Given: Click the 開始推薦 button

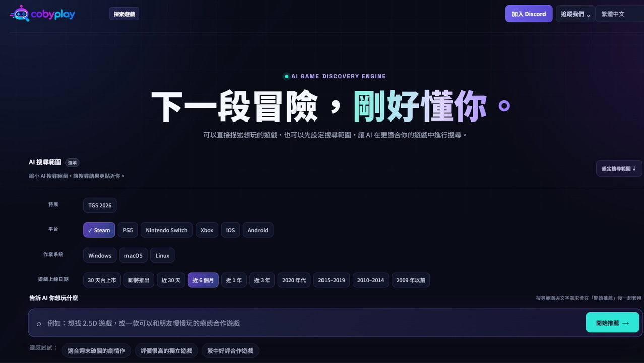Looking at the screenshot, I should (x=612, y=323).
